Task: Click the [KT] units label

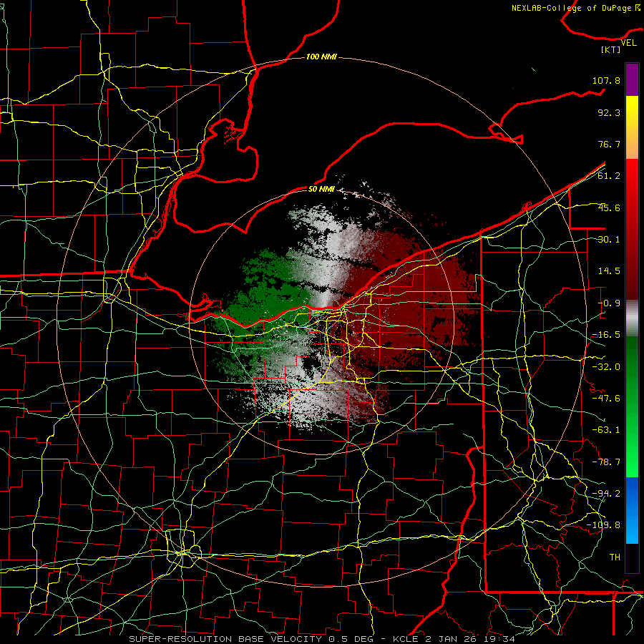Action: click(x=610, y=49)
